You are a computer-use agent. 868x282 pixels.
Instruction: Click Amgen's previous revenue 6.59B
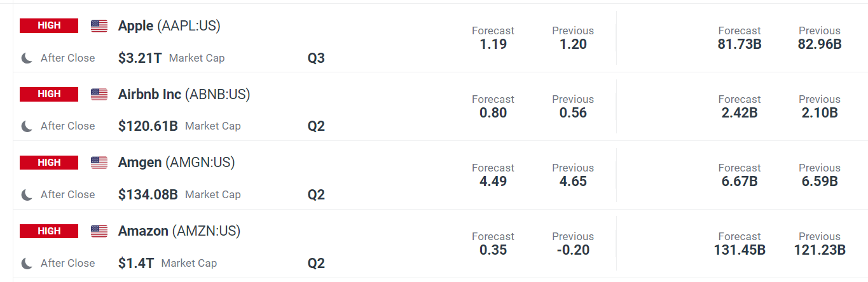coord(820,181)
